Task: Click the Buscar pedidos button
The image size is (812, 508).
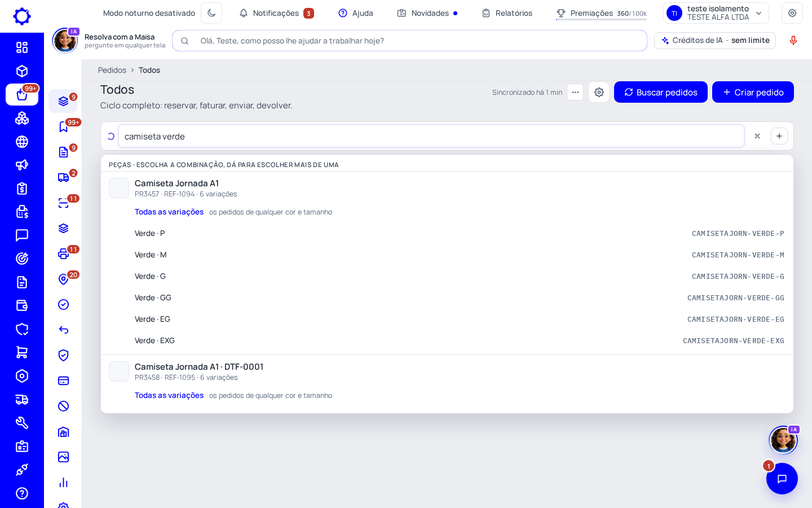Action: (x=661, y=92)
